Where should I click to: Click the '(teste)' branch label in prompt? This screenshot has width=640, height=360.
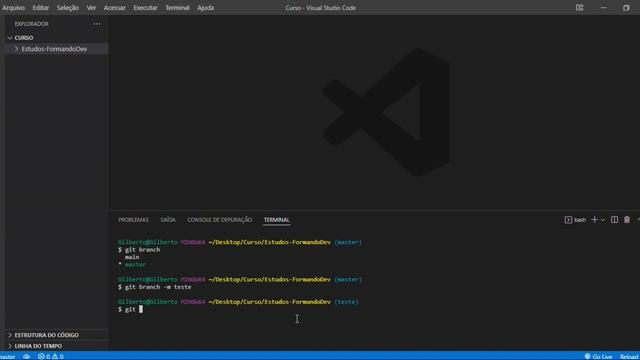[346, 302]
